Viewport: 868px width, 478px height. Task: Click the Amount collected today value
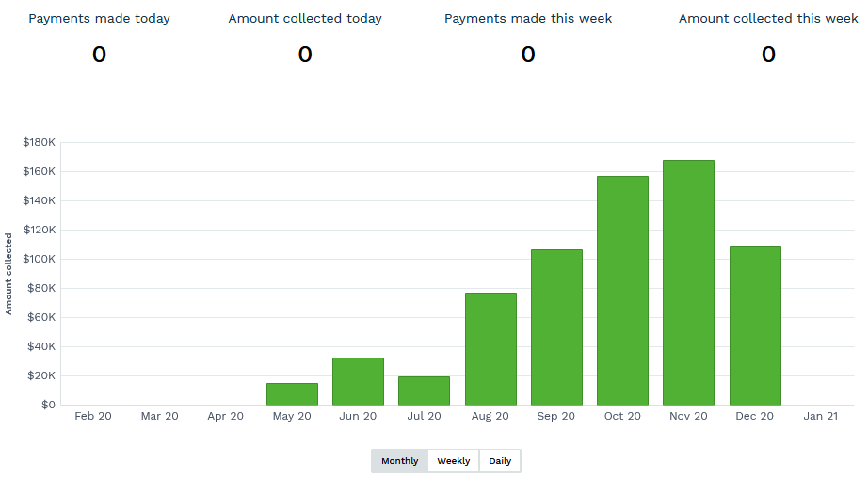click(x=305, y=55)
